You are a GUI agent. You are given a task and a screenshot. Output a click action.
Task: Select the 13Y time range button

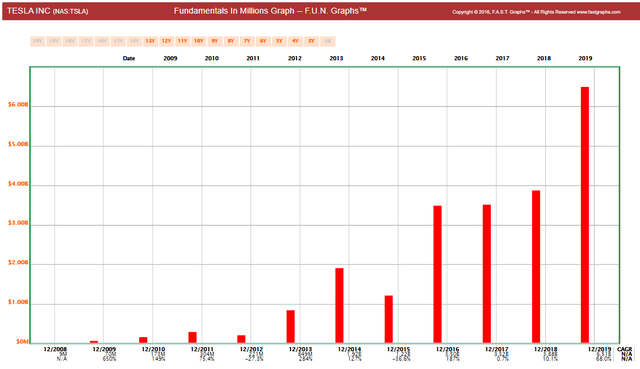click(x=150, y=41)
